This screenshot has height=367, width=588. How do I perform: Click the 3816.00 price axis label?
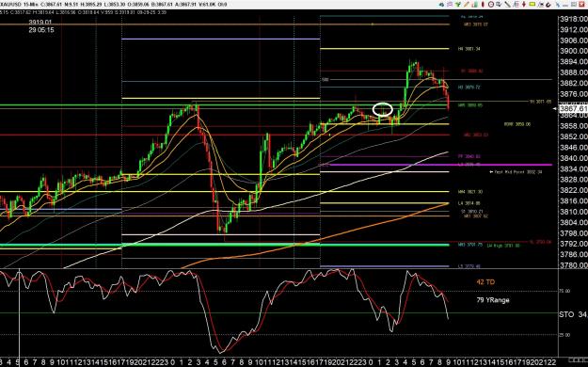(x=573, y=200)
